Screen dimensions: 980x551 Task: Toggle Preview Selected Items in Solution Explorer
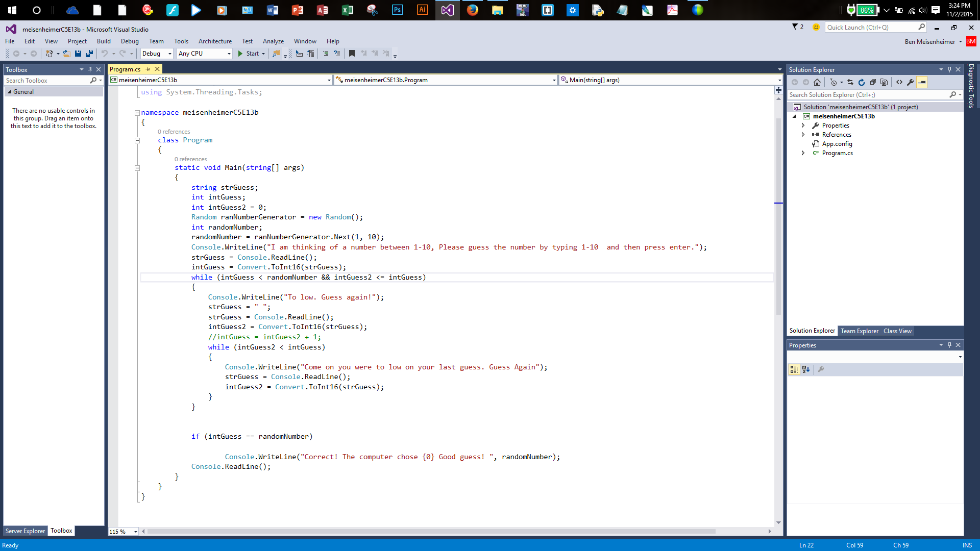[922, 82]
